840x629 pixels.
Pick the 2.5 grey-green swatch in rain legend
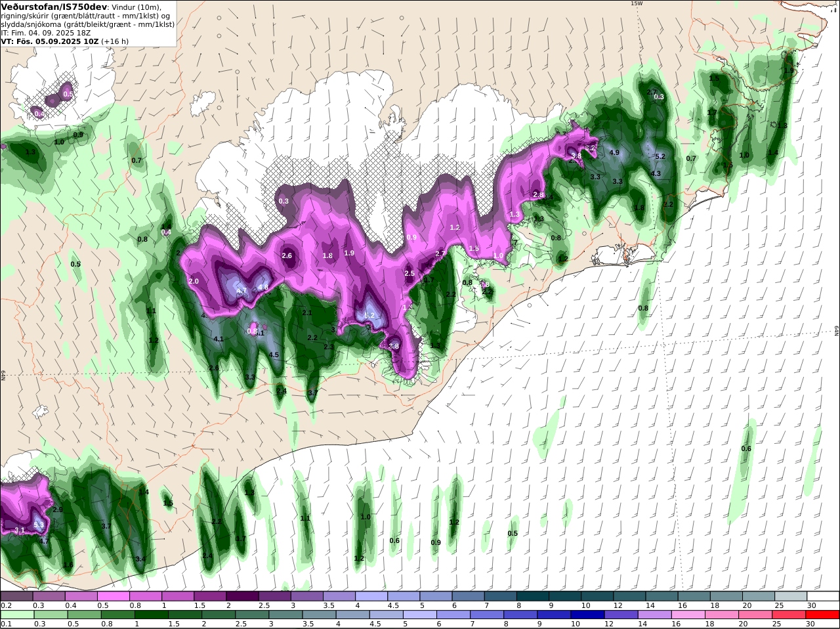click(x=252, y=615)
